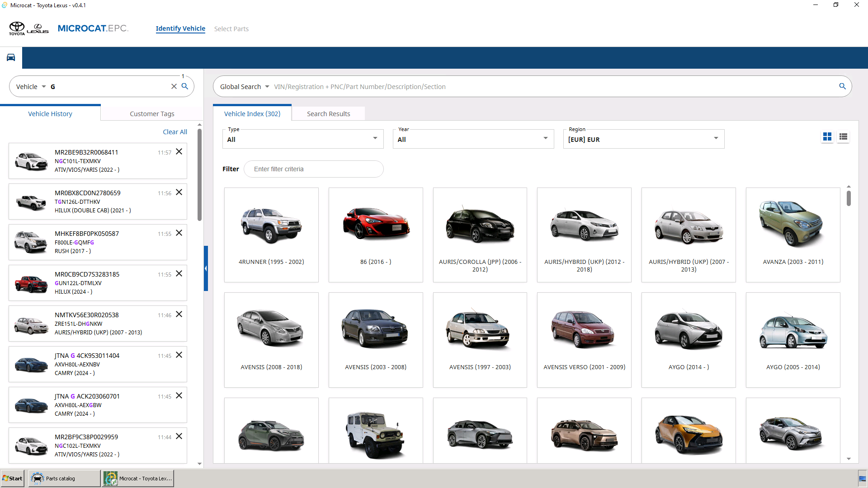Select the HILUX (2024 - ) history entry

(98, 283)
